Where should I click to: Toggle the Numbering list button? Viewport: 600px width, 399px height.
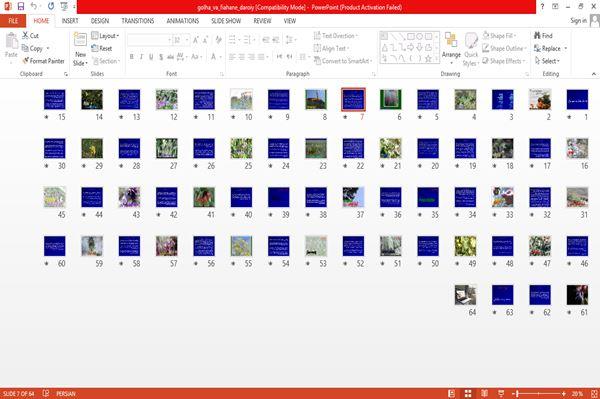(x=247, y=40)
